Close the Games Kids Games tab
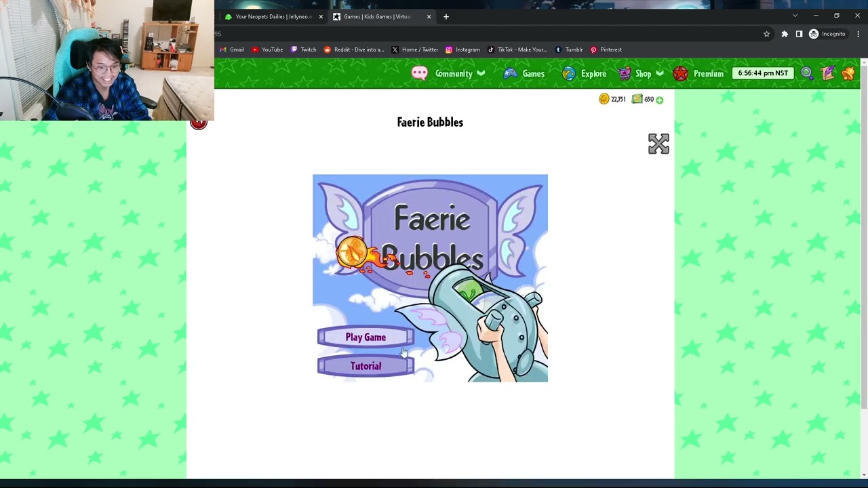The width and height of the screenshot is (868, 488). pos(429,16)
